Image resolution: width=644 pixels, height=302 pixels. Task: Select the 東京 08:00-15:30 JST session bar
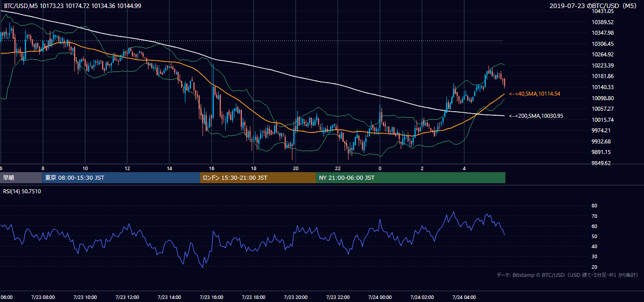(x=121, y=178)
